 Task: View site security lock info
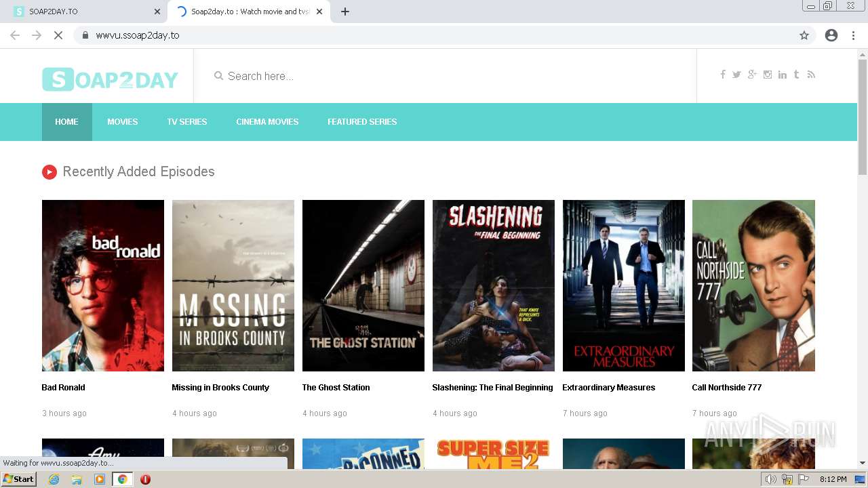(x=85, y=35)
